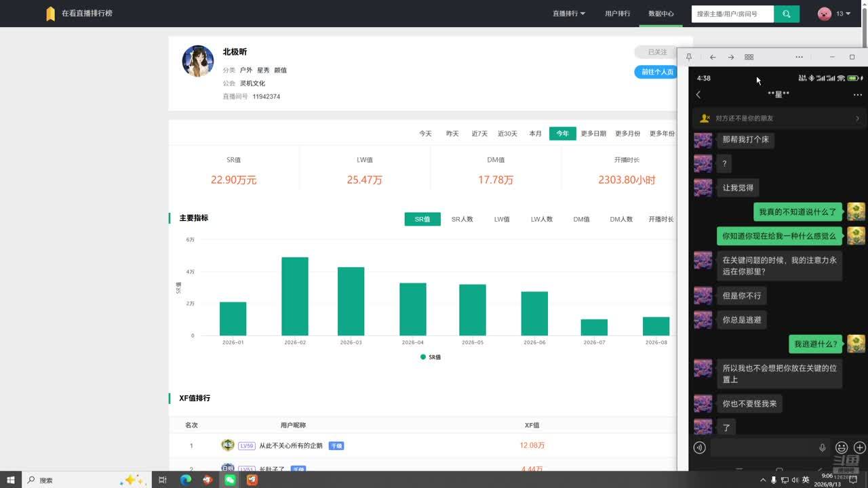
Task: Click the 2026-07 chart bar
Action: click(x=594, y=327)
